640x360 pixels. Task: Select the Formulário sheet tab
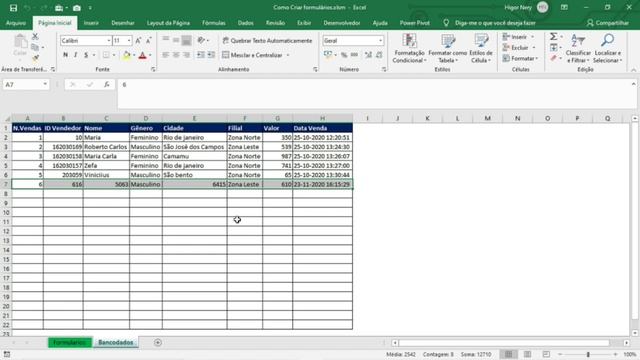pos(70,342)
